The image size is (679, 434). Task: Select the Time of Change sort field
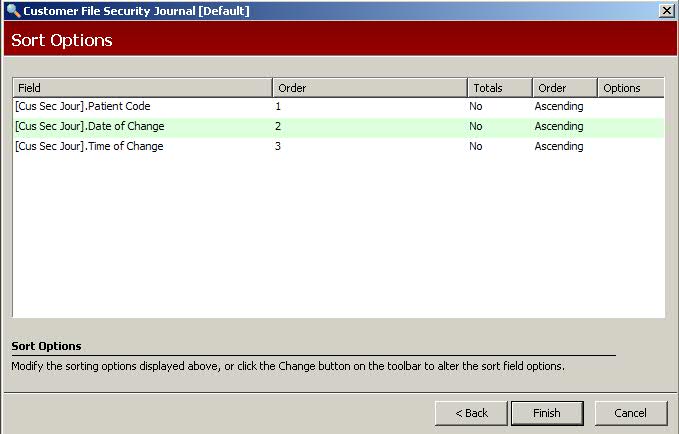(x=89, y=147)
